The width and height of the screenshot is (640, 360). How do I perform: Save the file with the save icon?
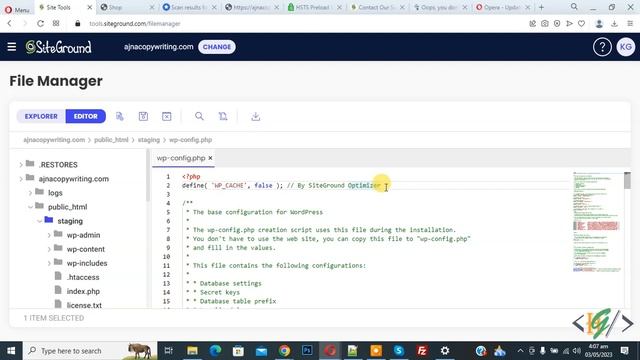[143, 116]
